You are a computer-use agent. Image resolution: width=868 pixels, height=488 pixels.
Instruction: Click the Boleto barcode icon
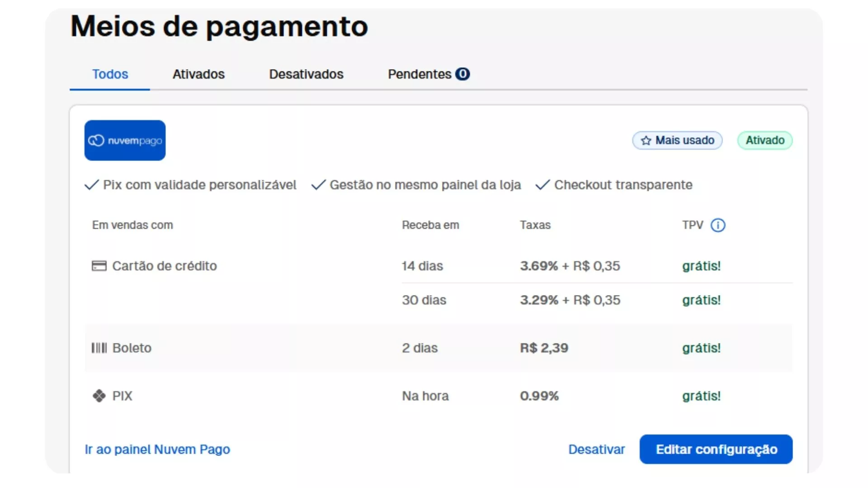[99, 348]
